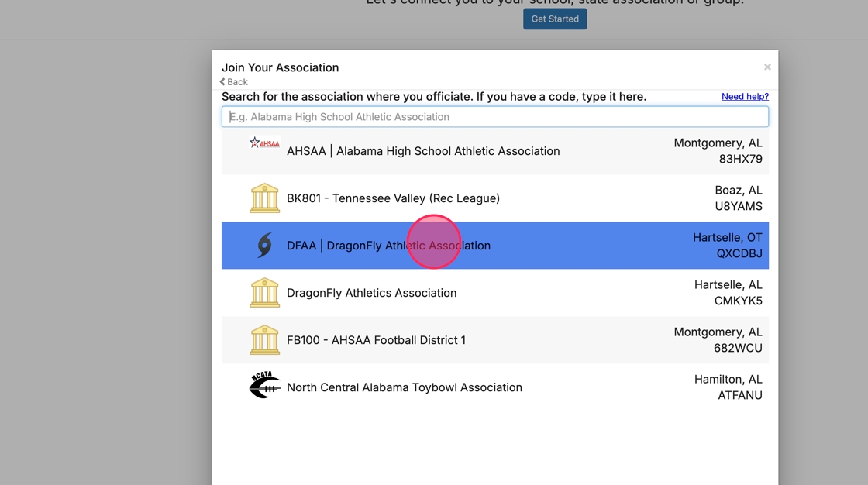
Task: Click the FB100 Football District building icon
Action: click(x=264, y=340)
